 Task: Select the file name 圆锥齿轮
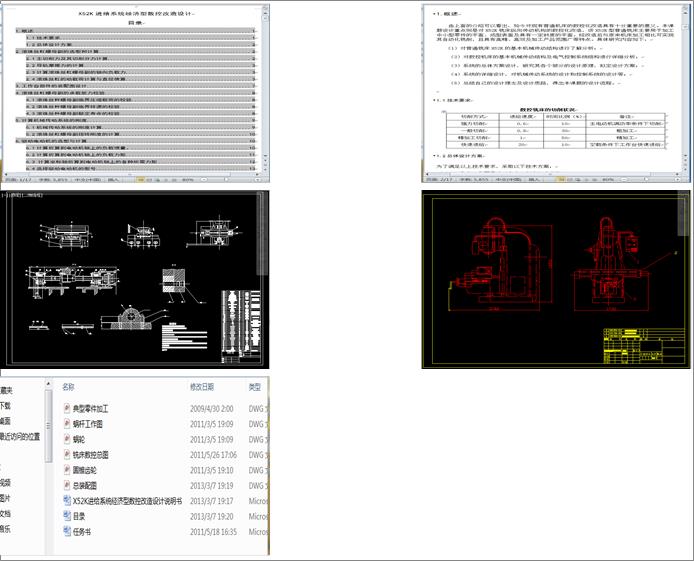pos(85,470)
